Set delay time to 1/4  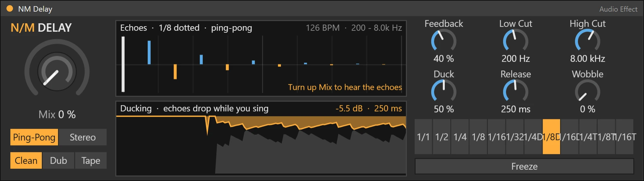pos(460,137)
